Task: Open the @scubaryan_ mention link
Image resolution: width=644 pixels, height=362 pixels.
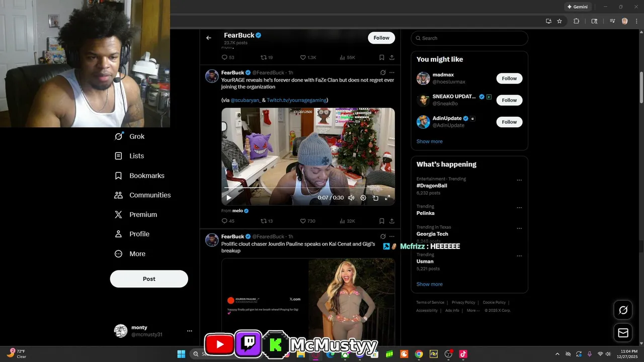Action: click(x=246, y=100)
